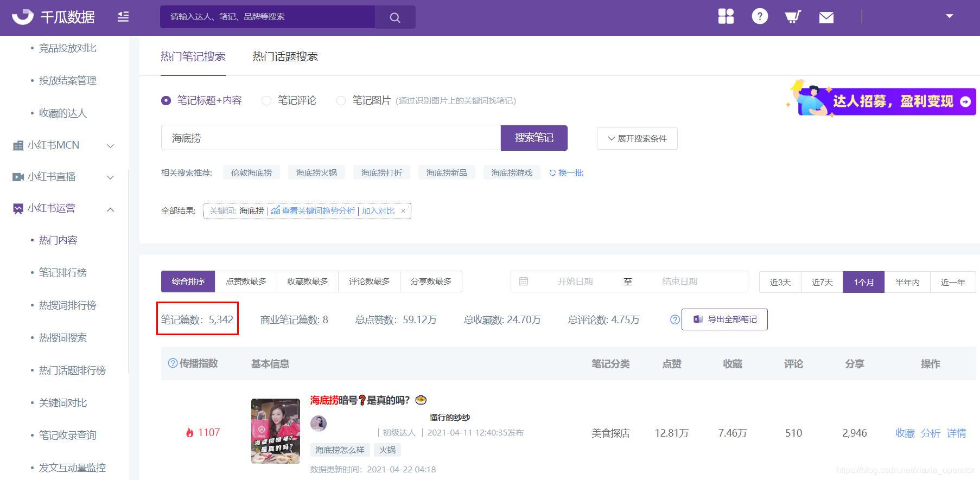Click help icon next to export button
The height and width of the screenshot is (480, 980).
pos(674,320)
